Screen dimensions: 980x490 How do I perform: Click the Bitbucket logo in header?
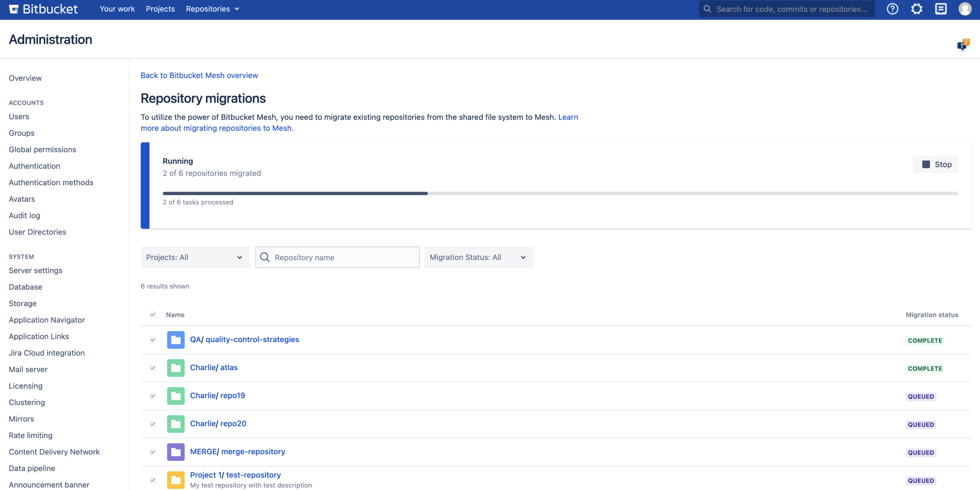point(43,9)
